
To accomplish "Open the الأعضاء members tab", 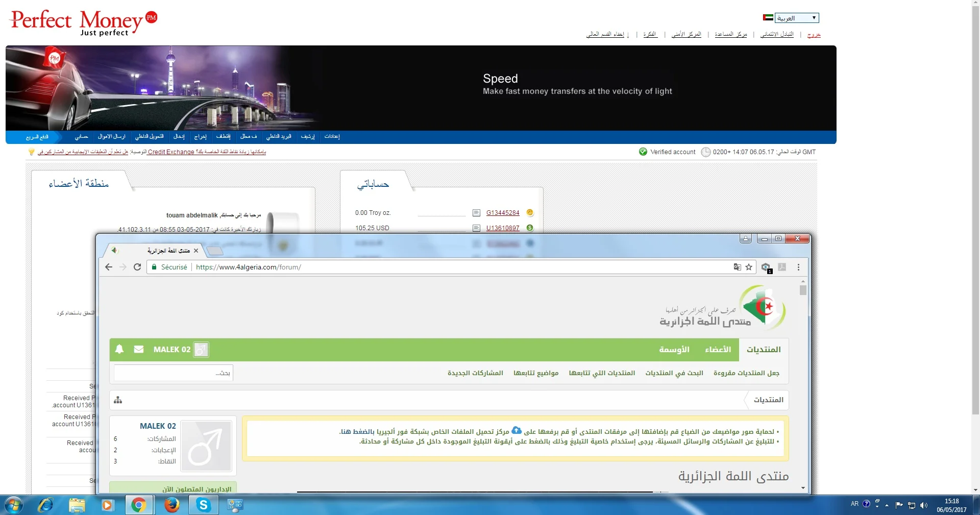I will (718, 350).
